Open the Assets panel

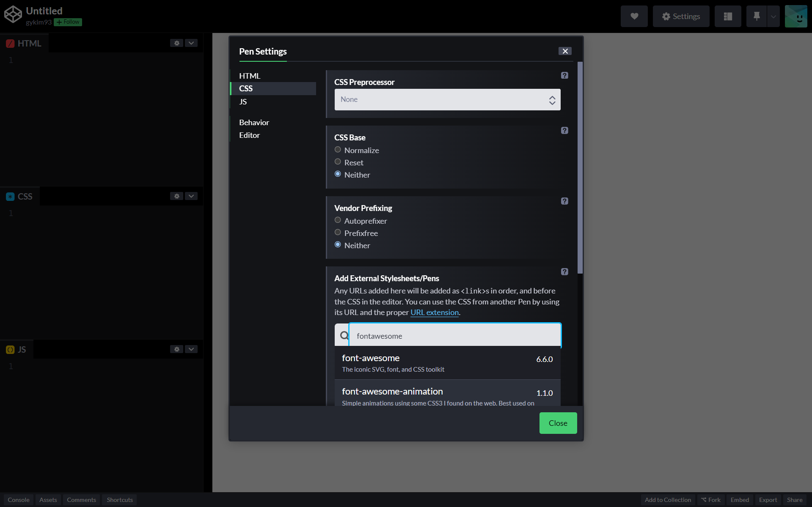coord(48,500)
